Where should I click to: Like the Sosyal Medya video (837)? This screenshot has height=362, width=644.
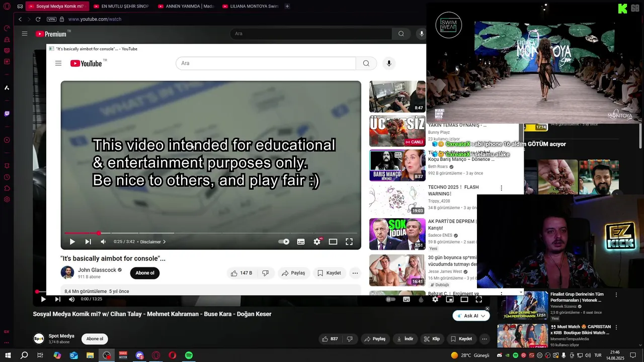coord(330,339)
